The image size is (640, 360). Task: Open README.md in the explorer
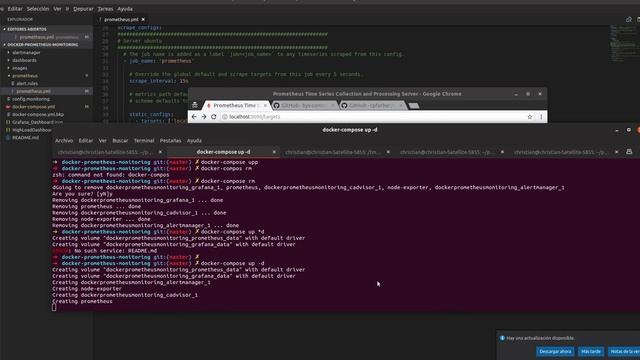point(25,138)
